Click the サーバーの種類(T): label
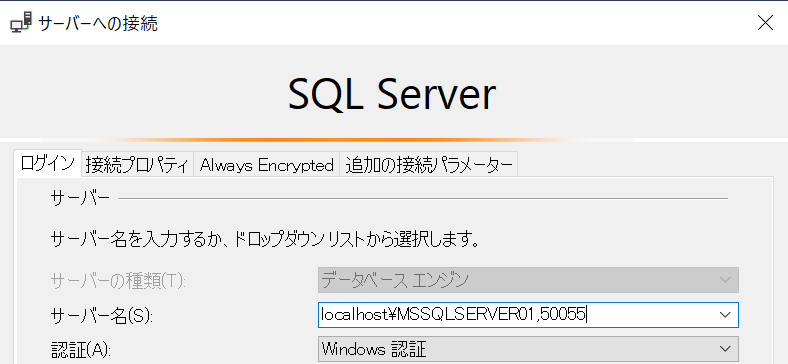The image size is (788, 364). click(118, 281)
